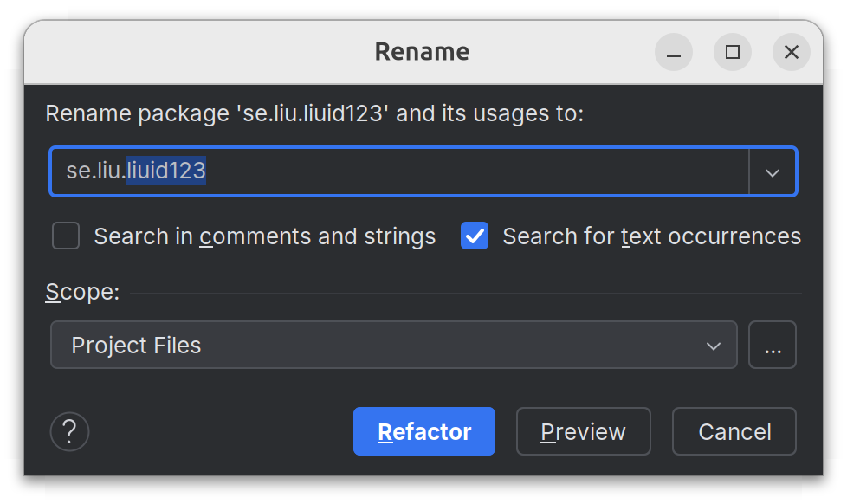Click the Preview button
Image resolution: width=847 pixels, height=504 pixels.
[584, 431]
